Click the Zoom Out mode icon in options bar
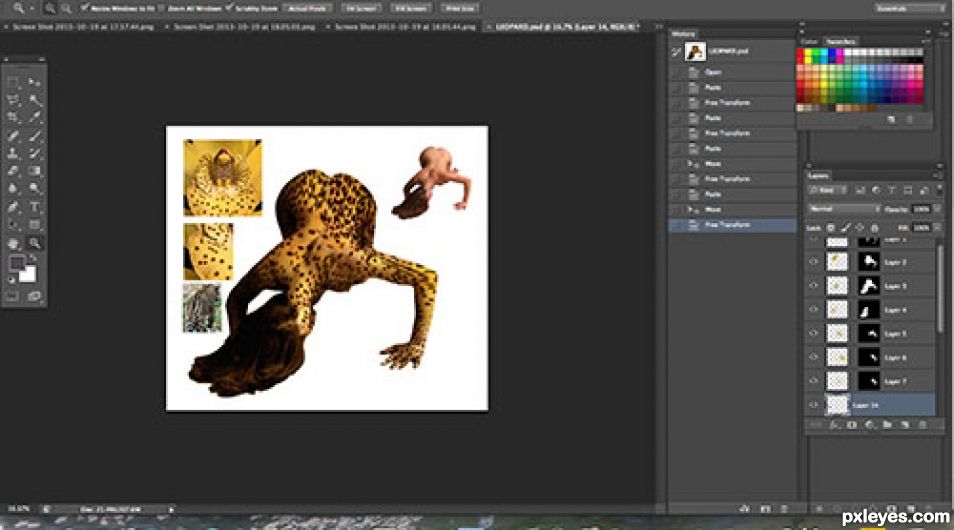954x530 pixels. pyautogui.click(x=66, y=8)
